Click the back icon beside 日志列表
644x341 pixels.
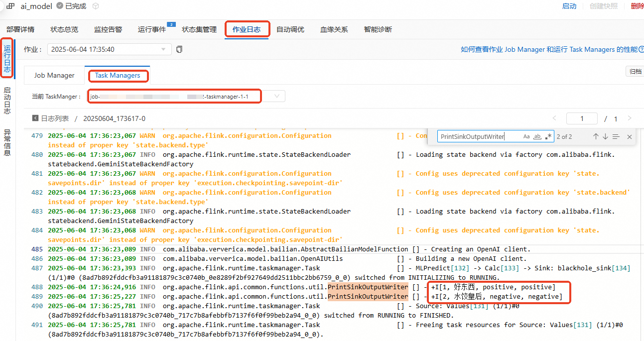point(35,118)
